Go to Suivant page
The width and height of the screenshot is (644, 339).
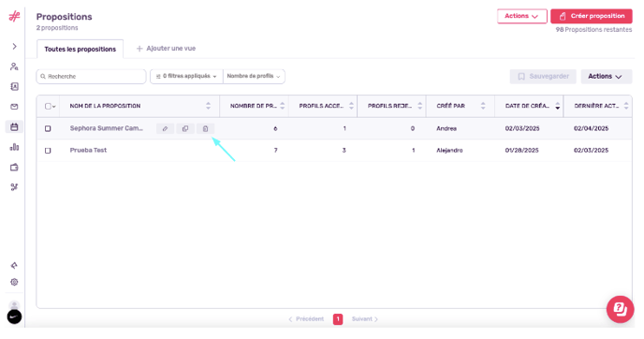click(x=365, y=319)
